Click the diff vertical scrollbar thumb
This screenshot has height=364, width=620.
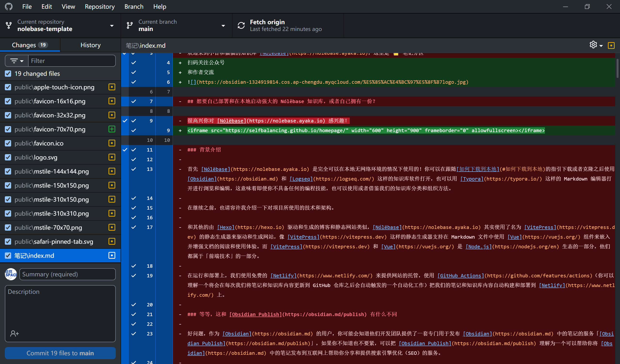tap(618, 68)
